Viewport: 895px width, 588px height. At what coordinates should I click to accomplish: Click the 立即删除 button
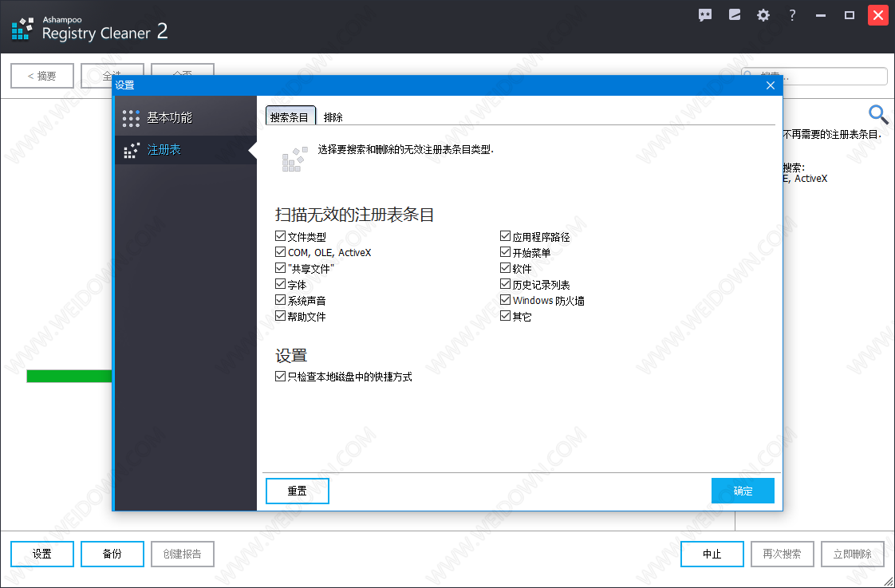pos(853,554)
